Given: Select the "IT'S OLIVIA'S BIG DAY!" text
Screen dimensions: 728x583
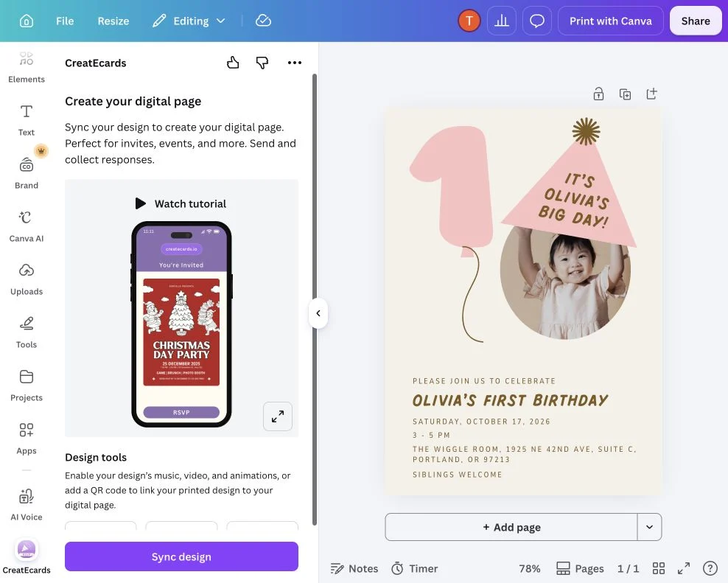Looking at the screenshot, I should [x=574, y=200].
